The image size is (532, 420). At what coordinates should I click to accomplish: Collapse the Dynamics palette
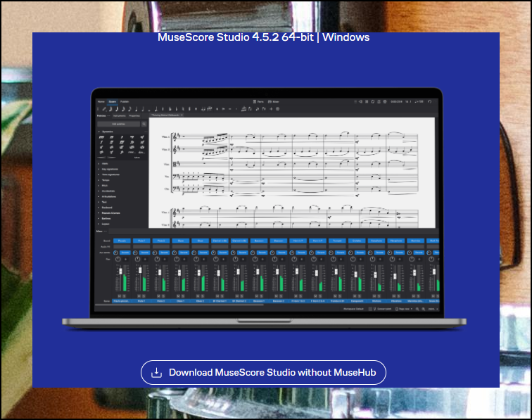tap(99, 132)
